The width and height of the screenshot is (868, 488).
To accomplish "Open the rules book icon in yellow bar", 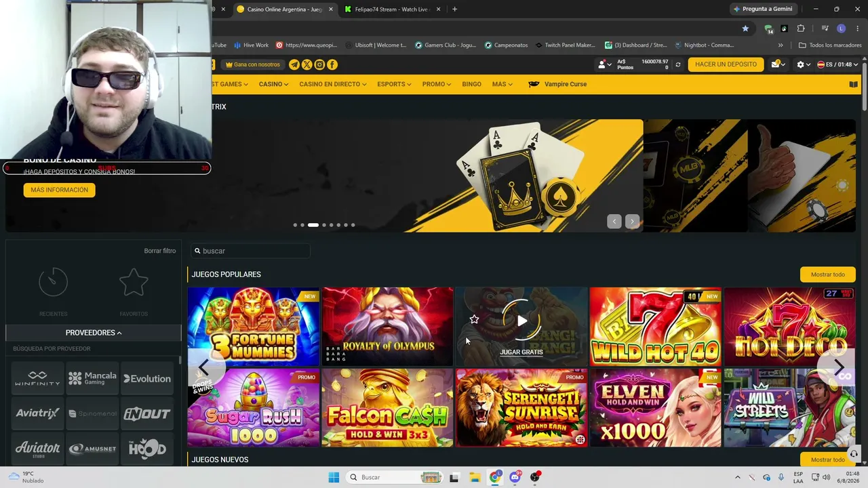I will [853, 85].
